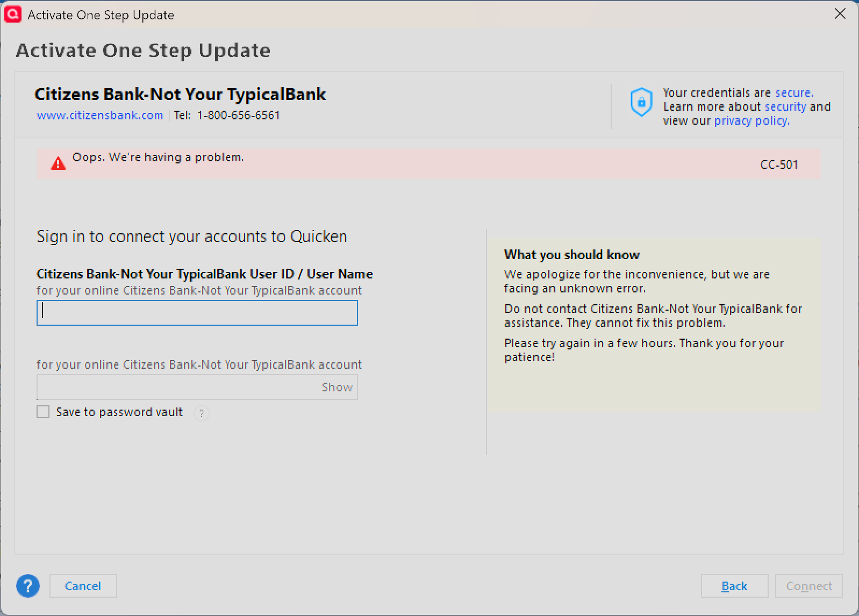Click the phone number 1-800-656-6561
The height and width of the screenshot is (616, 859).
coord(238,115)
